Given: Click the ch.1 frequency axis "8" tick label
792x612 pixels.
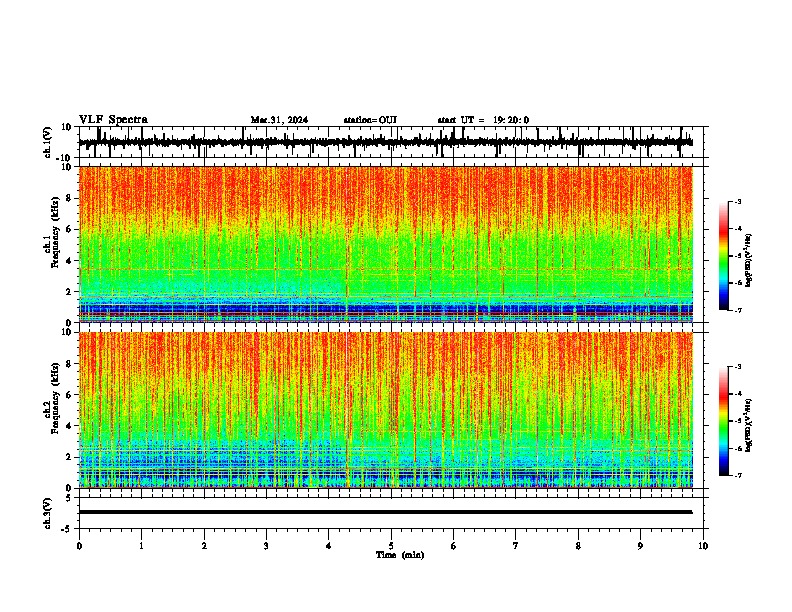Looking at the screenshot, I should point(69,198).
